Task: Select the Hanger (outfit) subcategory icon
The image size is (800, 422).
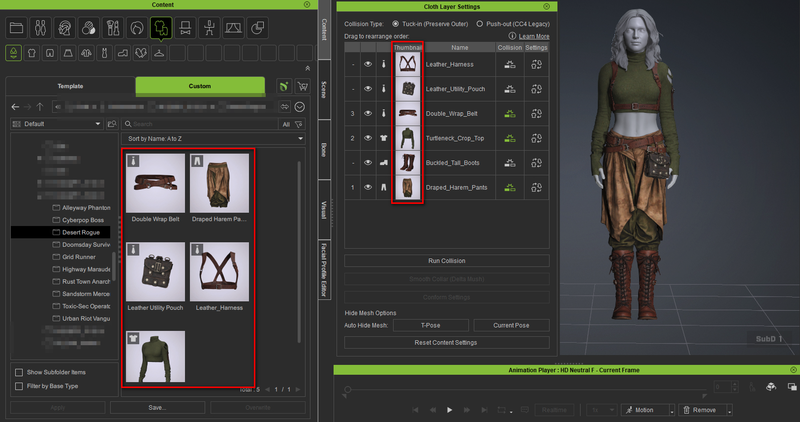Action: tap(159, 53)
